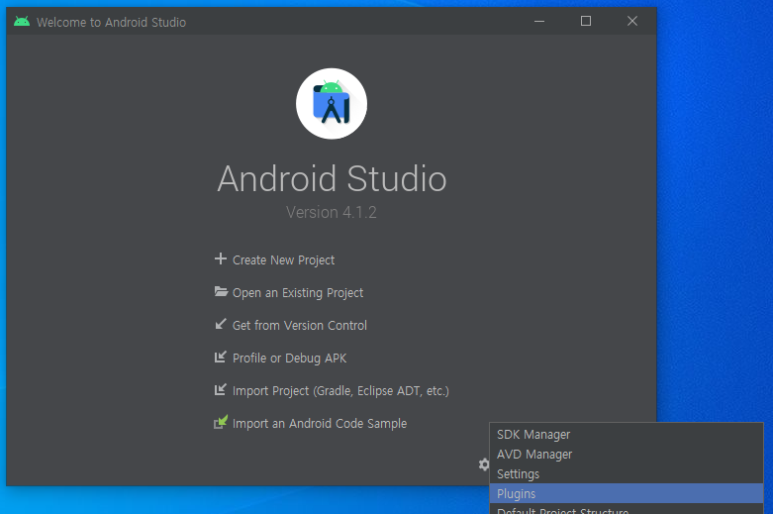Open SDK Manager from the popup menu

(x=626, y=435)
